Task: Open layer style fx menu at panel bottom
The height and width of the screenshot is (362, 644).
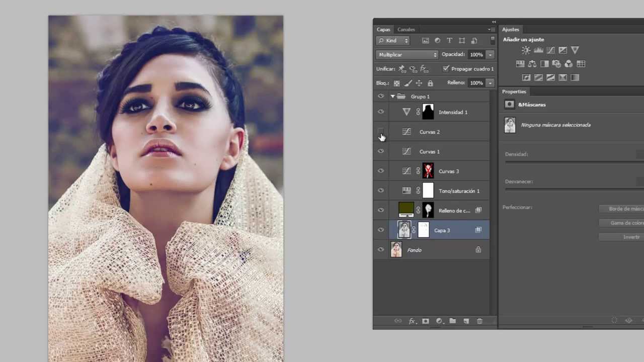Action: 412,321
